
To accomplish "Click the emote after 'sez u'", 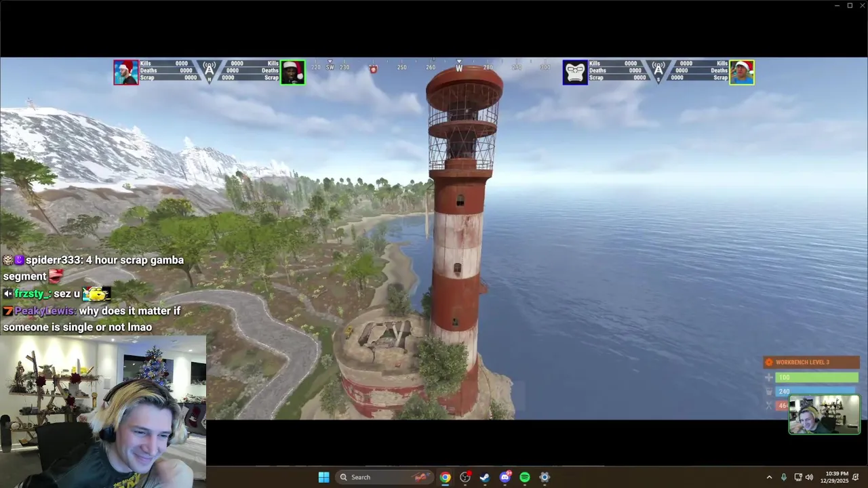I will click(x=96, y=294).
